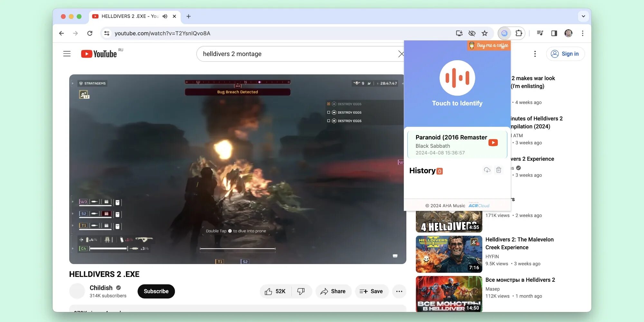Click the install/cast screen icon in address bar
644x322 pixels.
click(x=459, y=33)
